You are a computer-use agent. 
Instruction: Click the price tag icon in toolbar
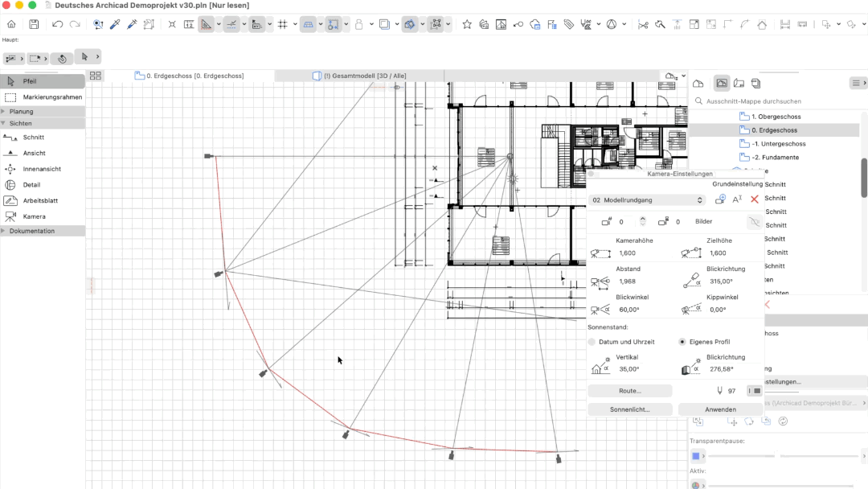pos(568,24)
